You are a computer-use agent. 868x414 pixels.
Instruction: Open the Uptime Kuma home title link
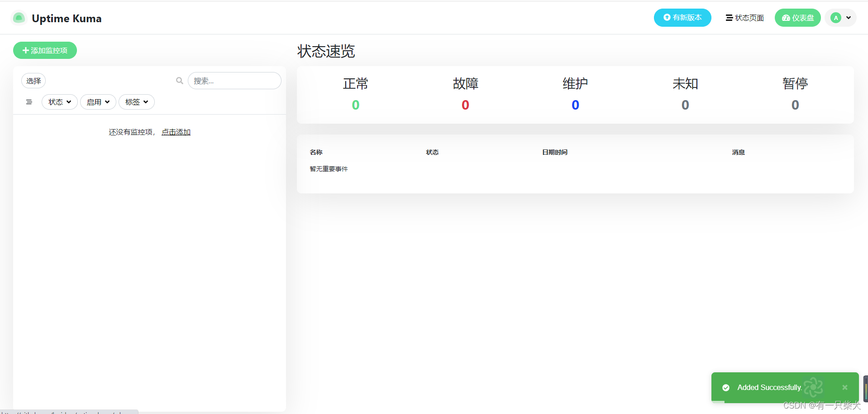point(67,19)
